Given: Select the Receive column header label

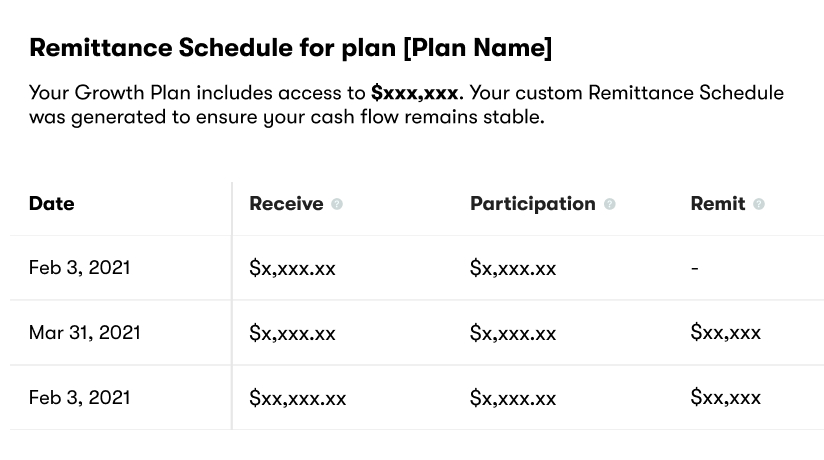Looking at the screenshot, I should tap(286, 203).
